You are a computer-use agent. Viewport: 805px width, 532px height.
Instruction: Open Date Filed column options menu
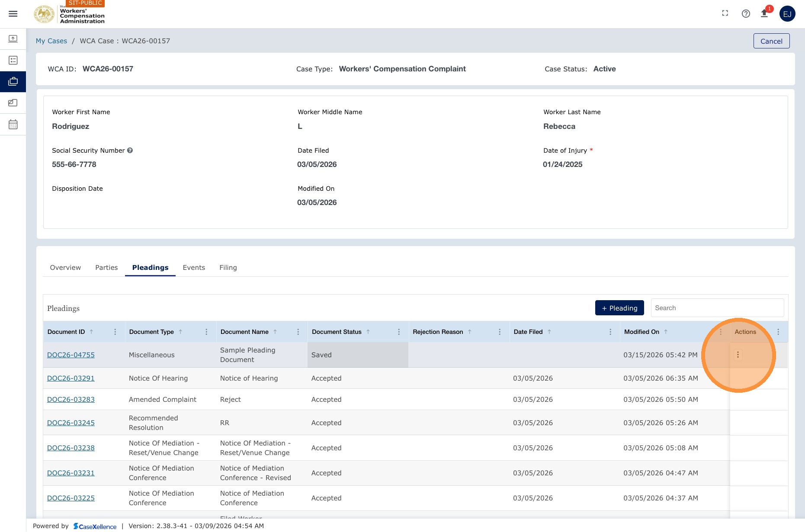[x=610, y=332]
